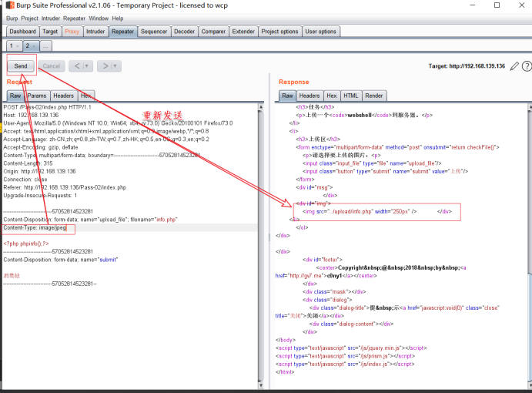Click the Send button

(21, 66)
